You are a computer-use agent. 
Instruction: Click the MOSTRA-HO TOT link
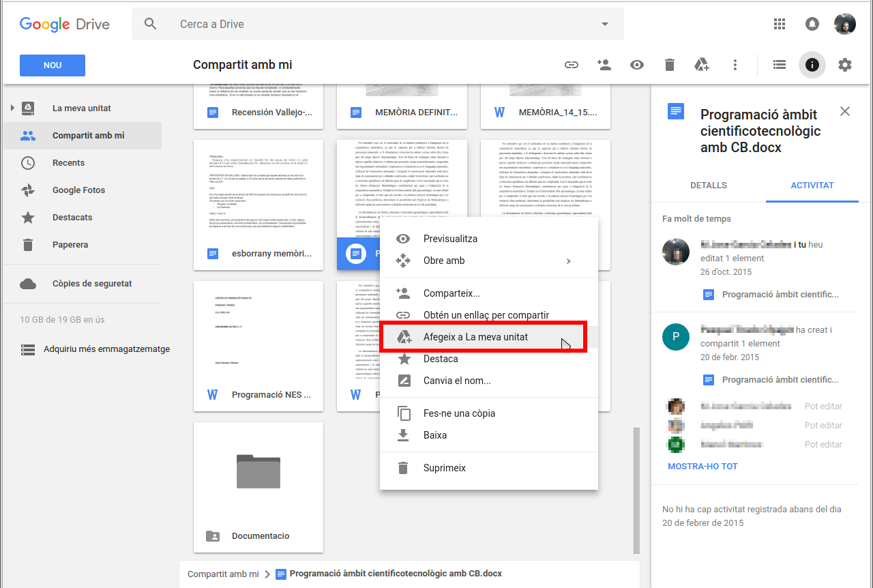point(702,467)
